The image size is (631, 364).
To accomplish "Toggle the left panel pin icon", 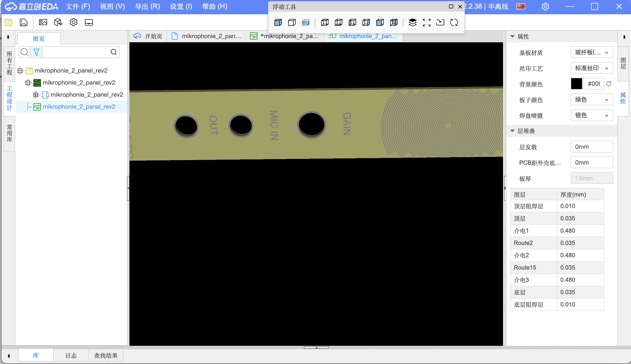I will pos(8,37).
